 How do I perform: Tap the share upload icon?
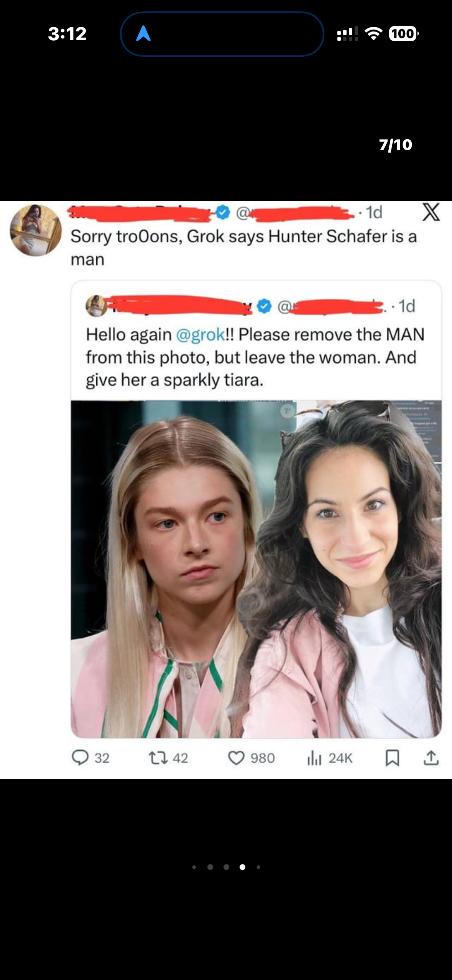click(431, 758)
